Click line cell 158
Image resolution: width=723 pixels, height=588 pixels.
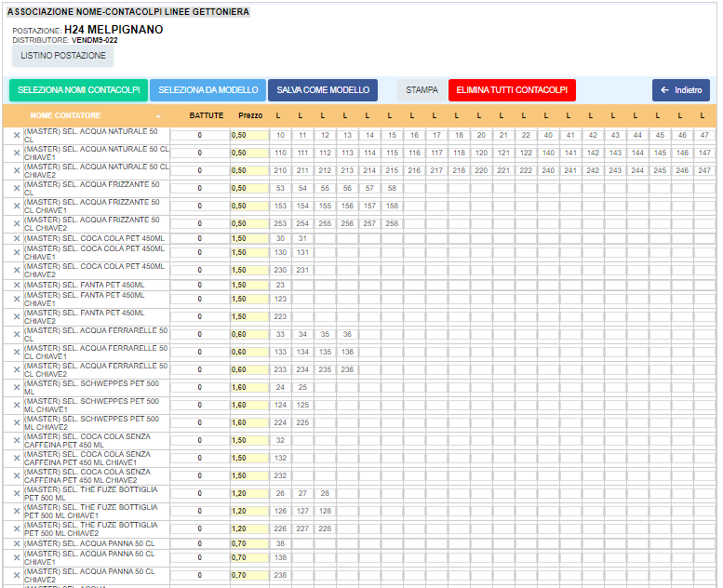(x=392, y=206)
